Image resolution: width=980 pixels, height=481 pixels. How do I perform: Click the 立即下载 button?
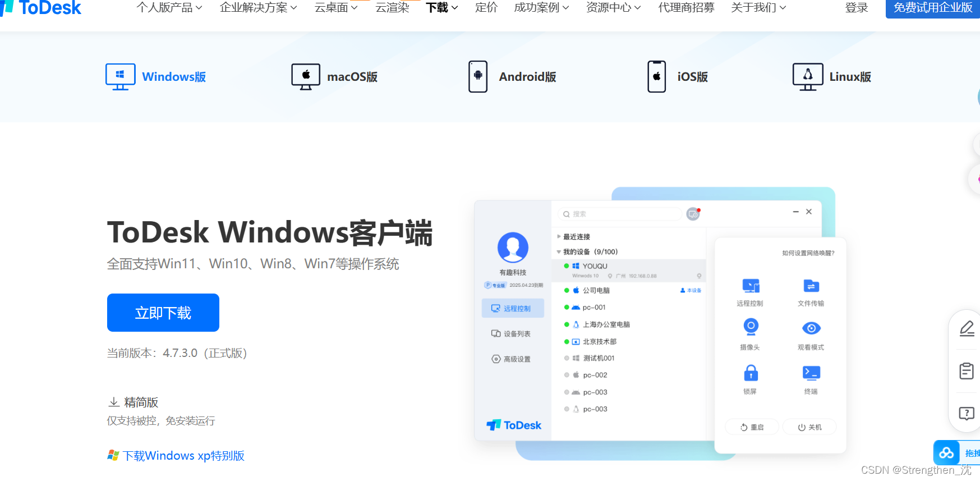(x=163, y=313)
